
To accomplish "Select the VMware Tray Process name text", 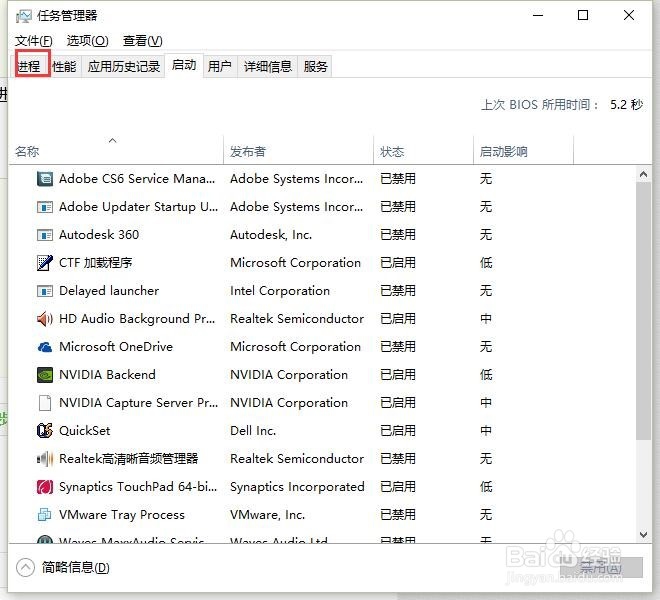I will point(122,515).
